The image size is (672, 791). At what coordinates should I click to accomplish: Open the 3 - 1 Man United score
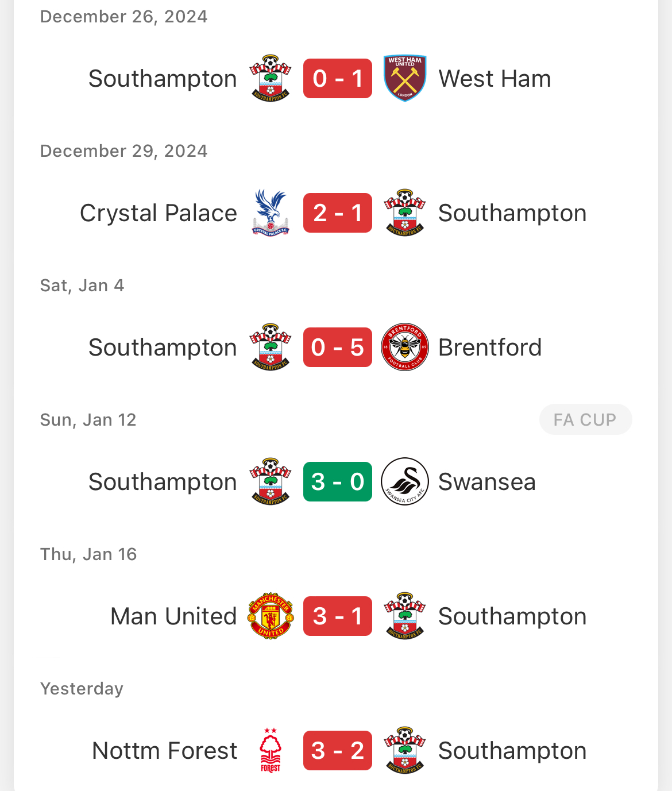coord(338,616)
